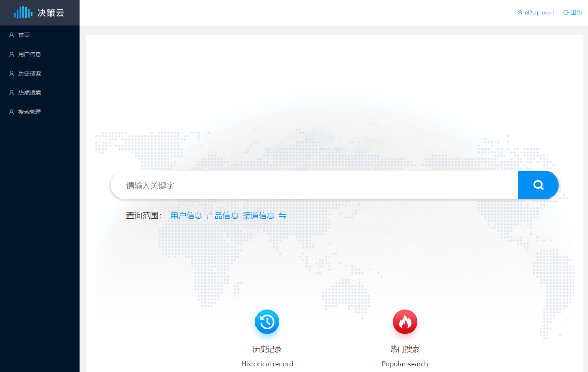The image size is (588, 372).
Task: Open the nl2sql_user1 account link
Action: [540, 13]
